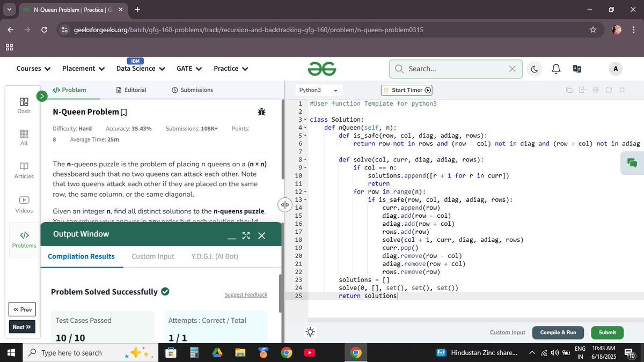Image resolution: width=644 pixels, height=362 pixels.
Task: Open the Y.O.G.I. (AI Bot) tab
Action: [x=215, y=256]
